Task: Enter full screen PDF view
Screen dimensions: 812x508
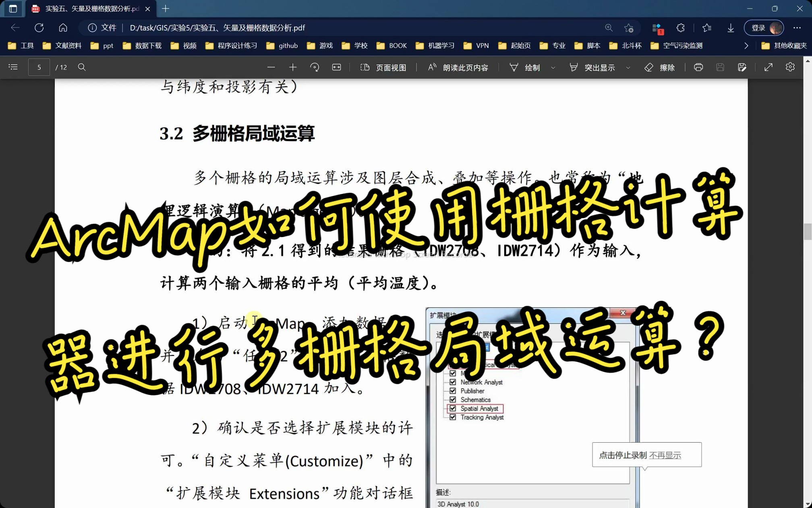Action: [x=768, y=67]
